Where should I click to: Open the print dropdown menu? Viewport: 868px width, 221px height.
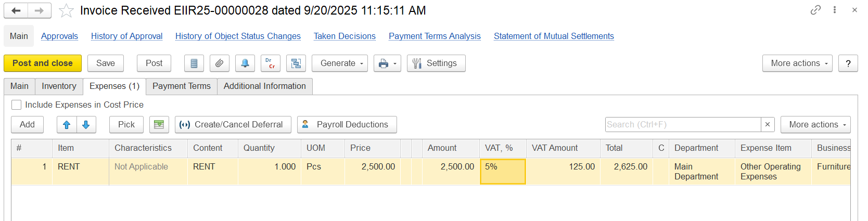tap(387, 63)
